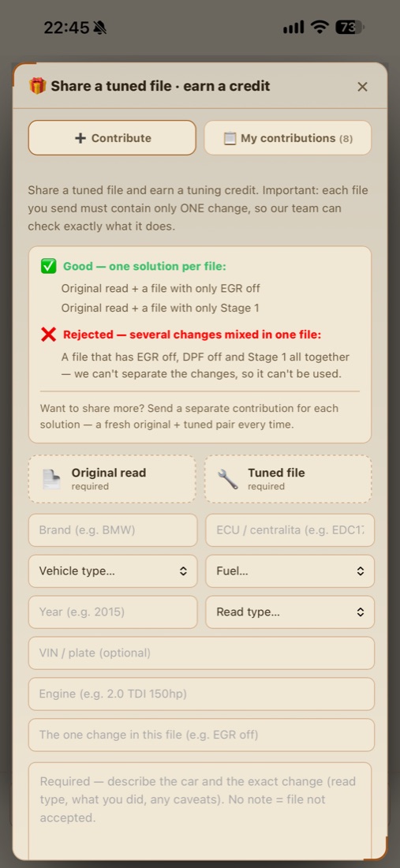Close the share tuned file dialog
Screen dimensions: 400x868
(362, 86)
